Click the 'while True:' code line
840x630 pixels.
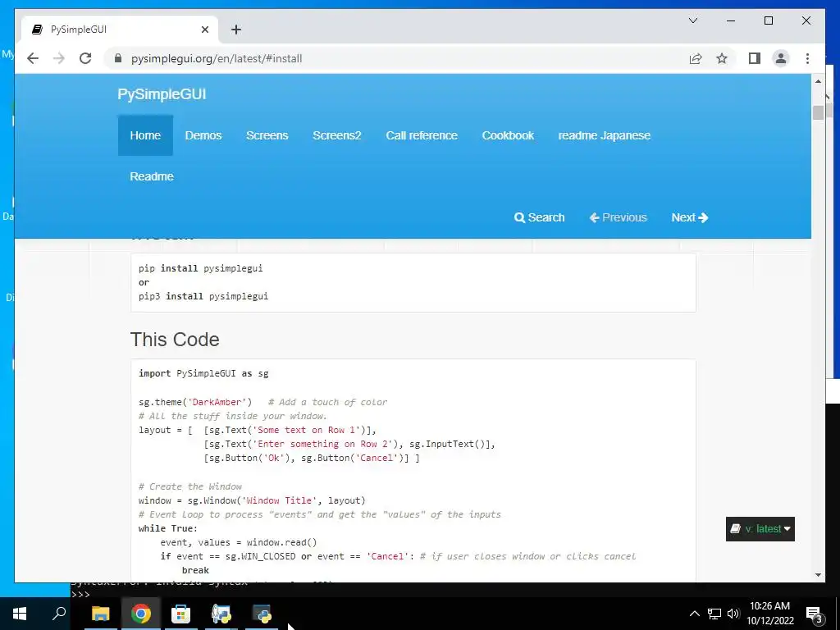pos(167,528)
